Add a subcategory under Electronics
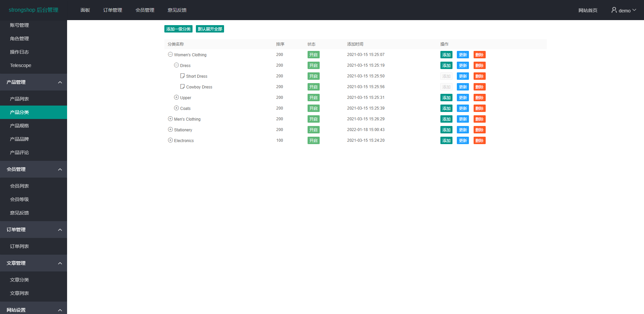The image size is (644, 314). (x=446, y=140)
